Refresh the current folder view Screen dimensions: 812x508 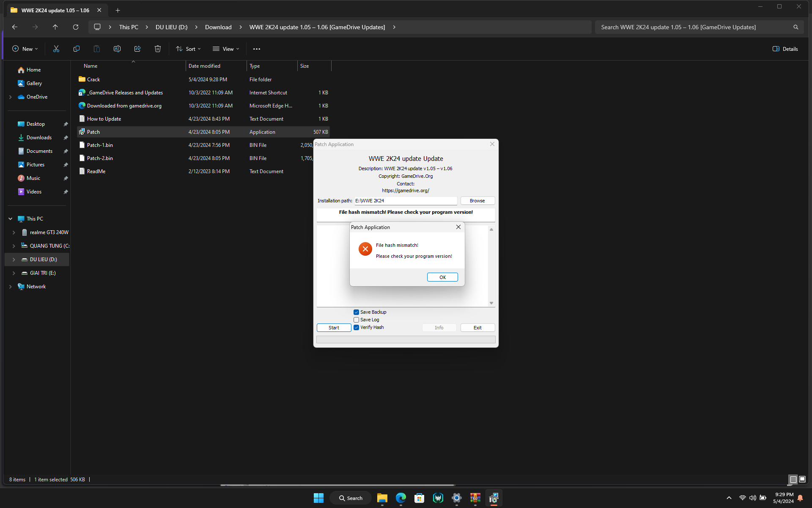(x=76, y=27)
